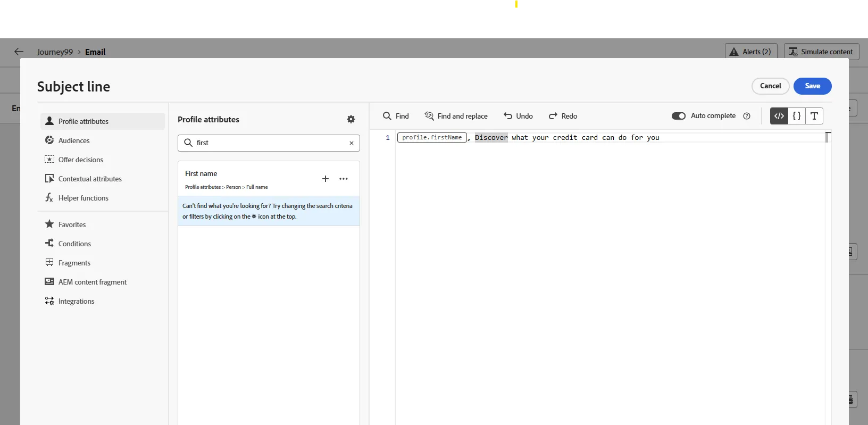Click the back arrow next to Journey99
Image resolution: width=868 pixels, height=425 pixels.
point(19,52)
